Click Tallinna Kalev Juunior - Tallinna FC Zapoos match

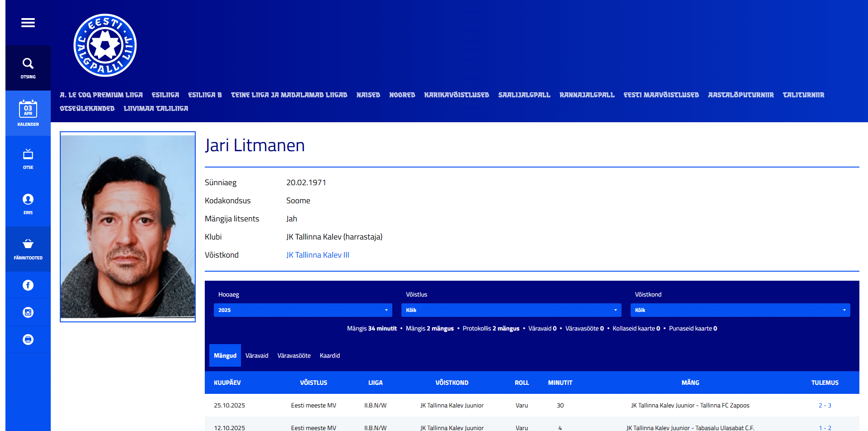coord(690,405)
